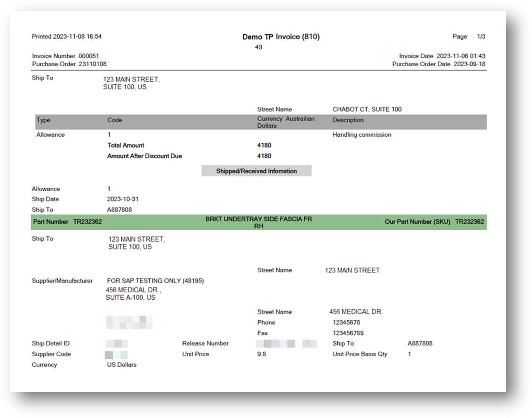Click the 'Demo TP Invoice (810)' title

[x=281, y=37]
